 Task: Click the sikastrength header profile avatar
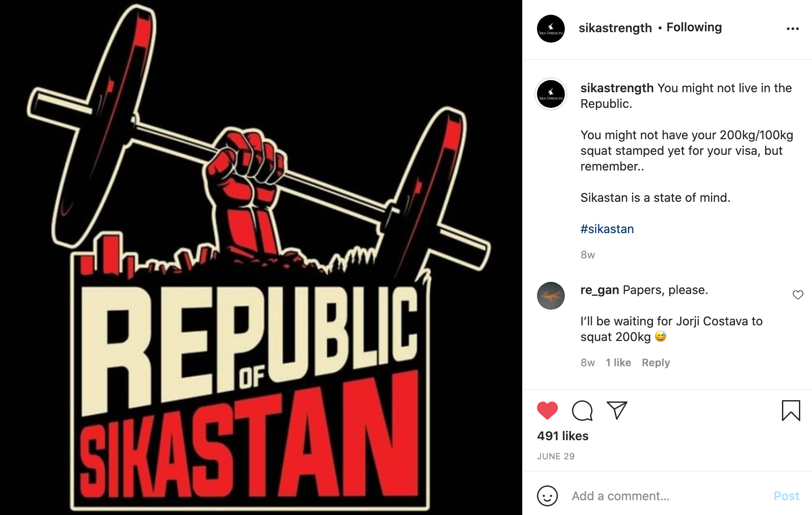point(551,29)
